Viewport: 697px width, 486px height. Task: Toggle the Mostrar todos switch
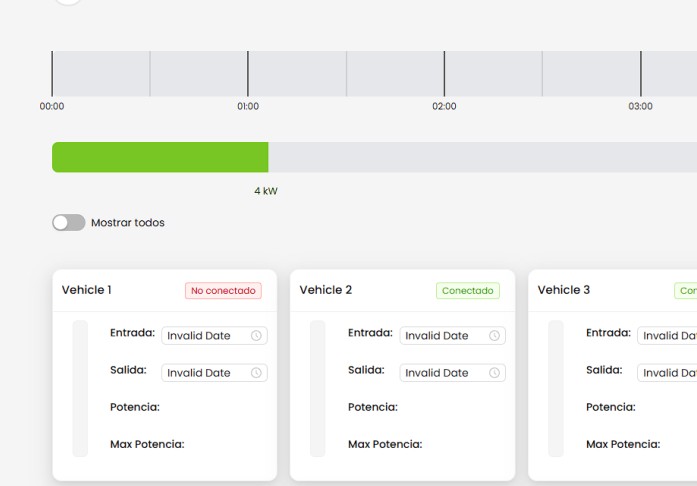click(68, 222)
